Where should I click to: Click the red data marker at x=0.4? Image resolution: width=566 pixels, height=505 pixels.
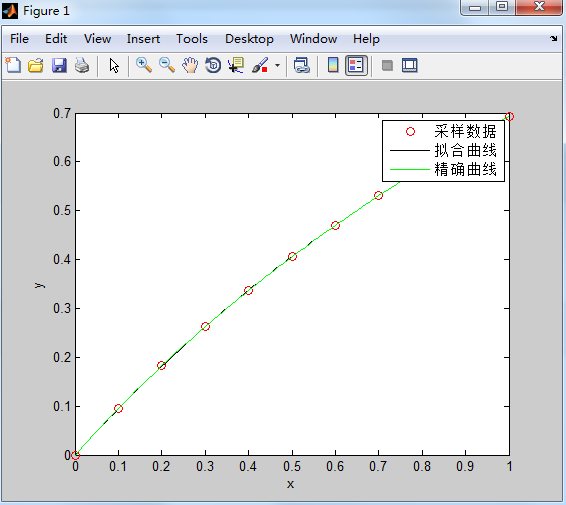coord(248,291)
